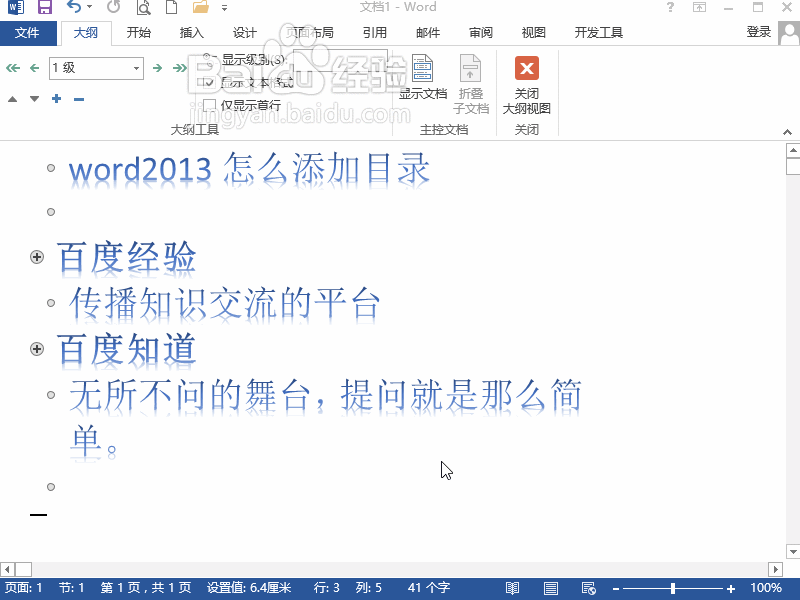The width and height of the screenshot is (800, 600).
Task: Toggle 显示文本格式 checkbox
Action: point(209,83)
